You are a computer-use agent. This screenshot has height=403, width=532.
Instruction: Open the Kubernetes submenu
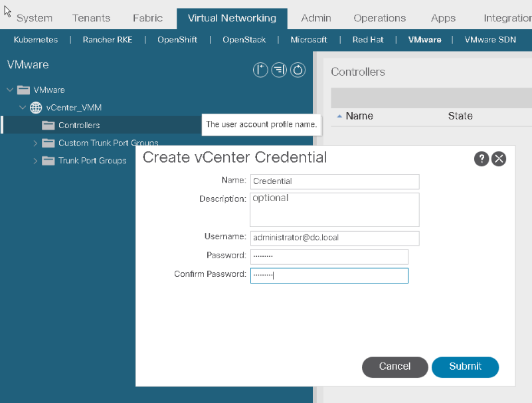click(x=36, y=40)
